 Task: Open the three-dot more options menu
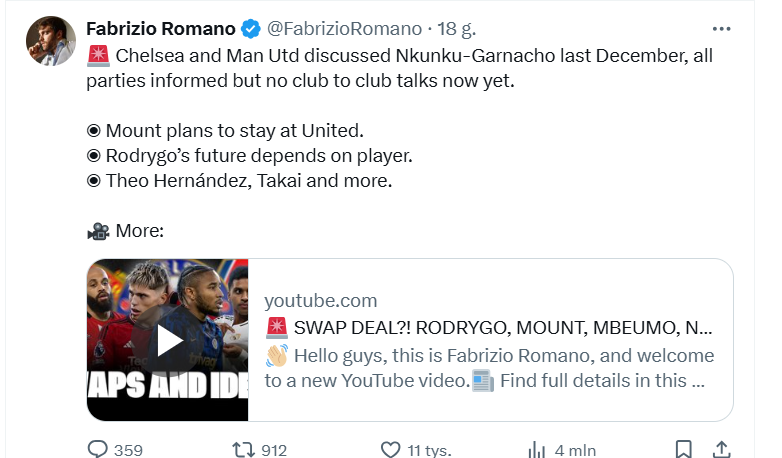(x=720, y=28)
